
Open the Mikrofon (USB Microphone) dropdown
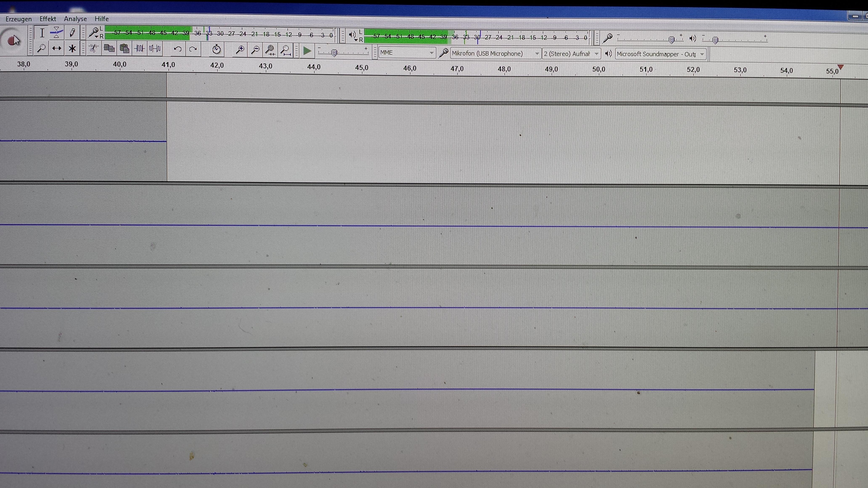coord(495,54)
